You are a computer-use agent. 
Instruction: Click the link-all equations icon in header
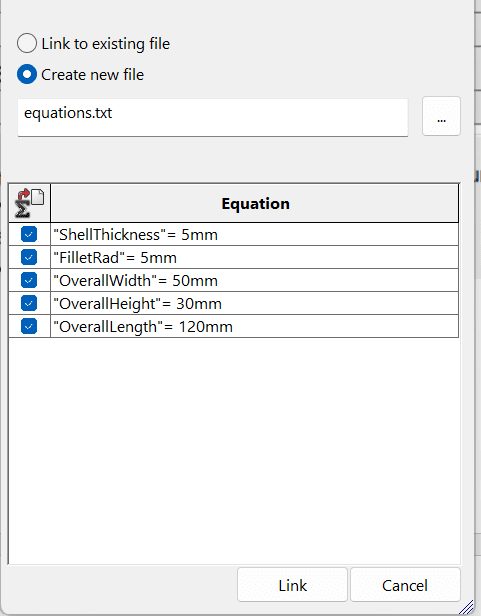(x=29, y=203)
